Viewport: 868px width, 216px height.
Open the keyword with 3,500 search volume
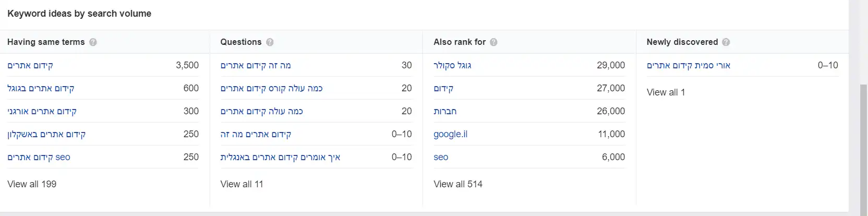30,65
